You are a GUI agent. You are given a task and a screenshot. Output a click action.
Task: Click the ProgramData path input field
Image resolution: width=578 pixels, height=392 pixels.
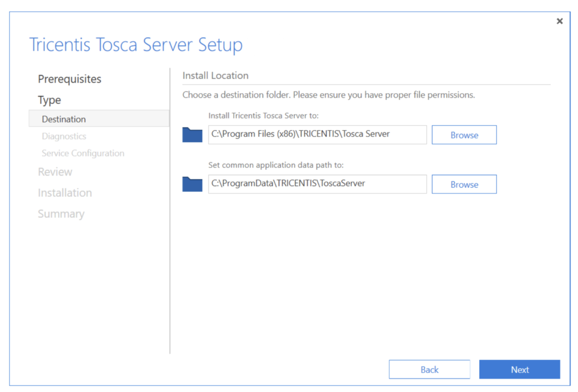(x=317, y=184)
